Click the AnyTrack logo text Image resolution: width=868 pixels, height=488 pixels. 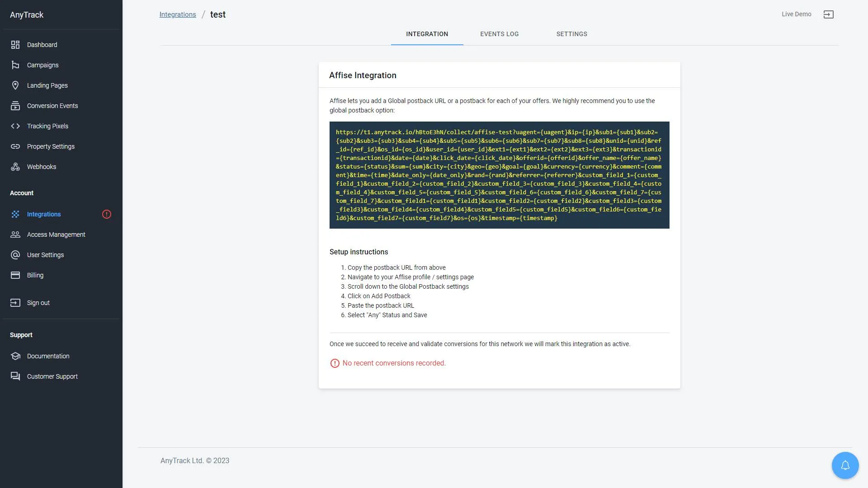coord(27,15)
